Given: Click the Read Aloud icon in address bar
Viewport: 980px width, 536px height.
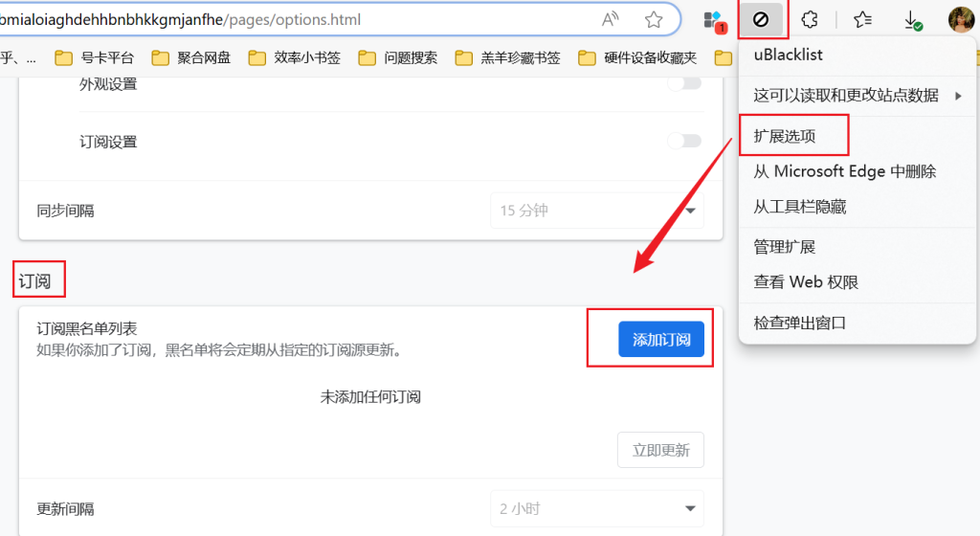Looking at the screenshot, I should [610, 19].
